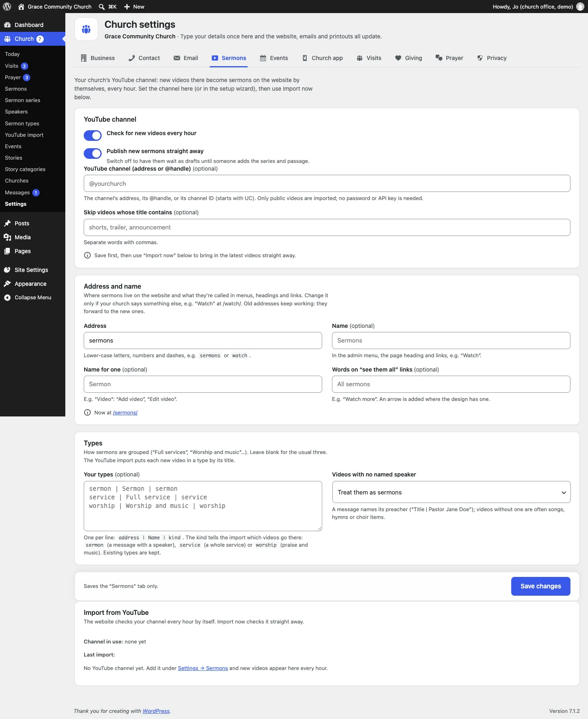Select the Visits settings tab
This screenshot has width=588, height=719.
[x=369, y=58]
